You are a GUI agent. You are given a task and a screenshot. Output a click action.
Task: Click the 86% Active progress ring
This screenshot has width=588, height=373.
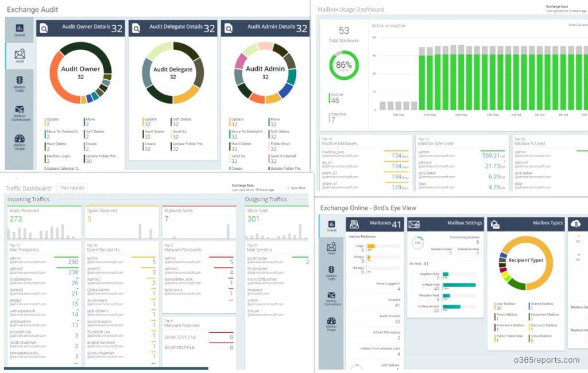343,66
